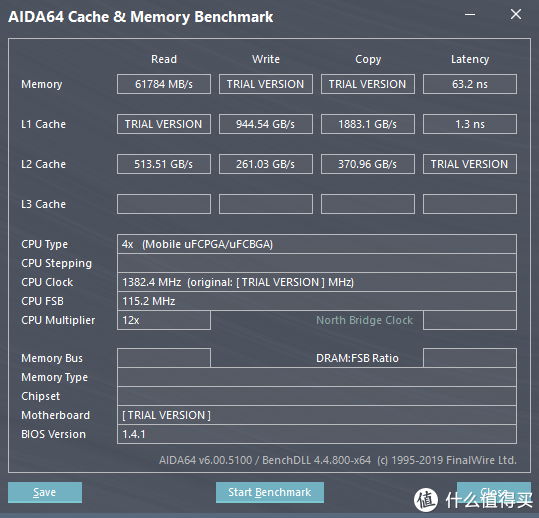
Task: Click AIDA64 v6.00.5100 version footer text
Action: tap(338, 460)
